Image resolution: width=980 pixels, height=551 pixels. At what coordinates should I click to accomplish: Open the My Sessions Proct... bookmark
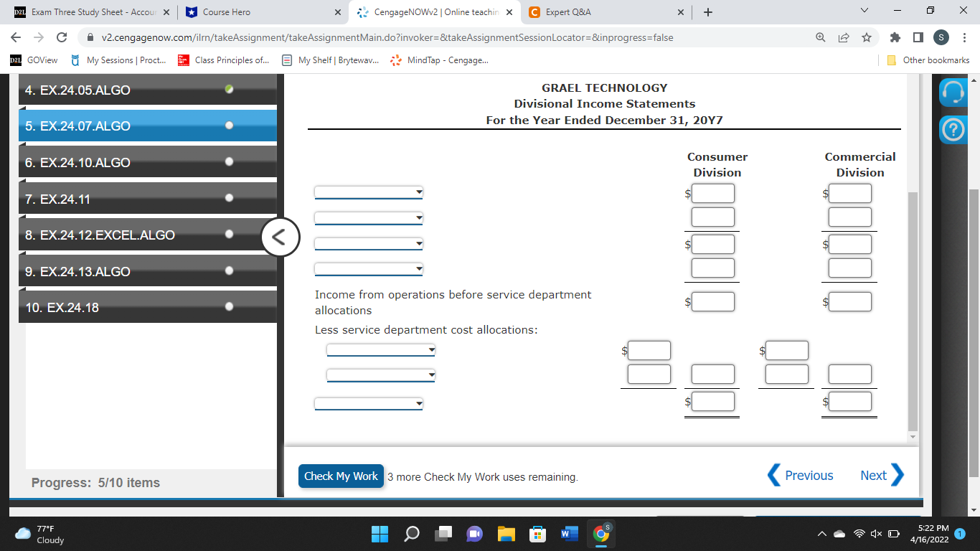pos(119,60)
